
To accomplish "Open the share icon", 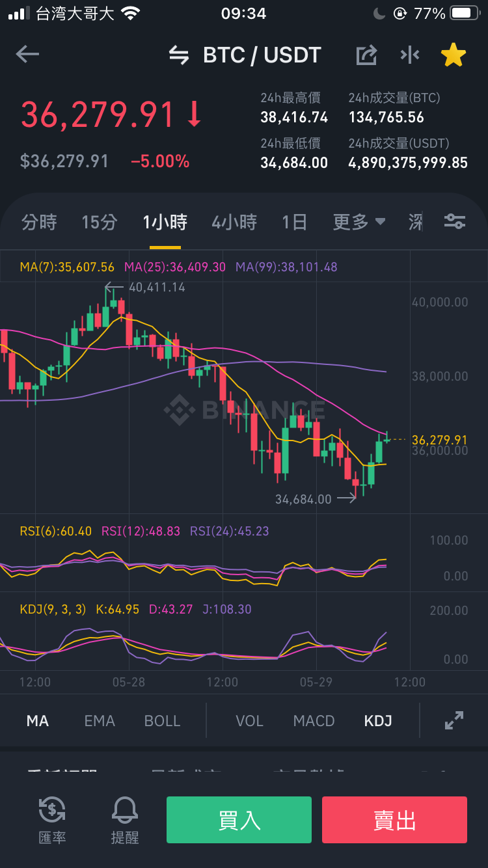I will pos(366,55).
